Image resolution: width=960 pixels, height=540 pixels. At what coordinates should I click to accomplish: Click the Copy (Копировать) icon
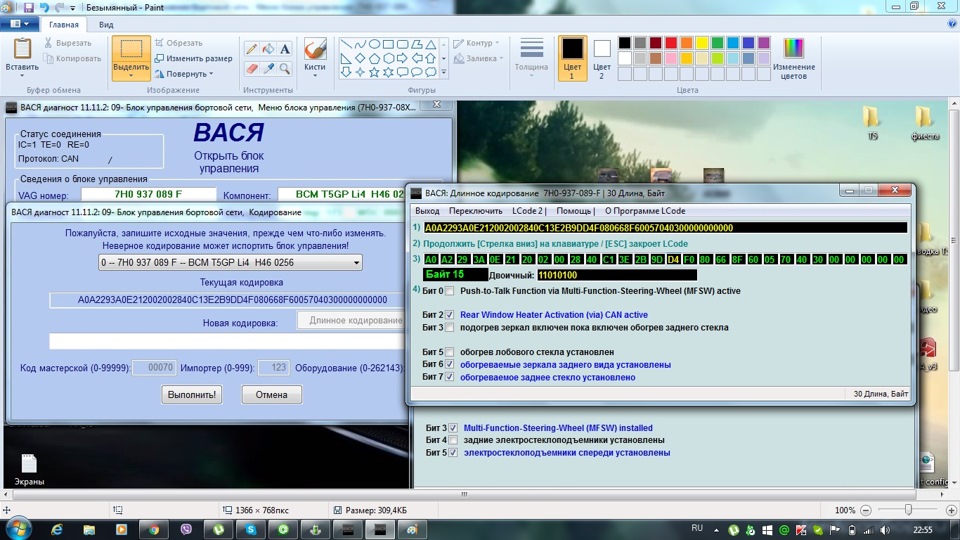pyautogui.click(x=48, y=59)
